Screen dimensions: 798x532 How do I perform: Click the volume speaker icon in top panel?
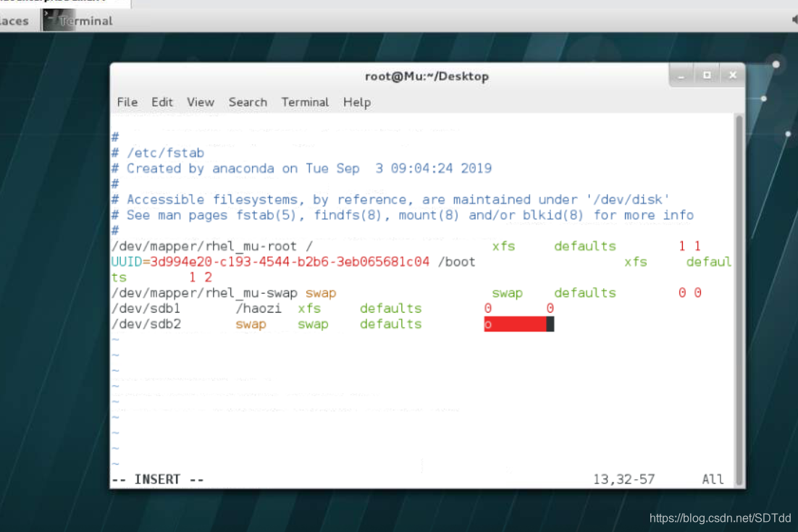(794, 20)
